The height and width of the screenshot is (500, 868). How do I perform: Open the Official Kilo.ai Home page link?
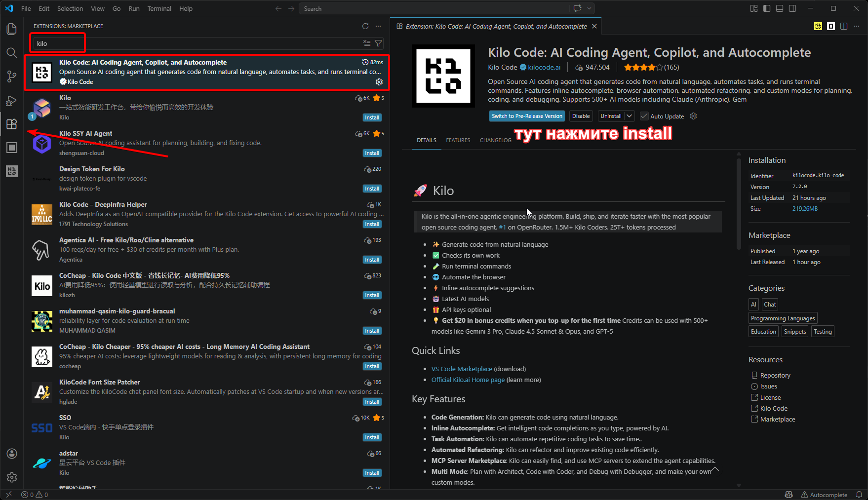tap(468, 380)
